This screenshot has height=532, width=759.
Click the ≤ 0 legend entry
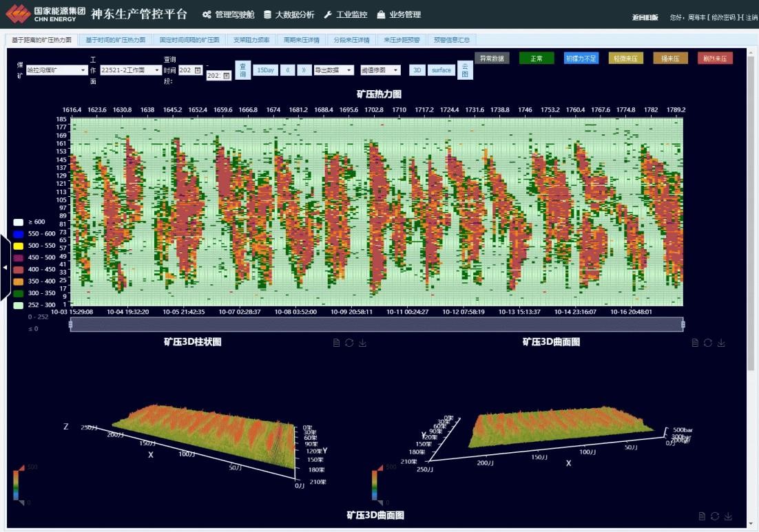tap(33, 329)
